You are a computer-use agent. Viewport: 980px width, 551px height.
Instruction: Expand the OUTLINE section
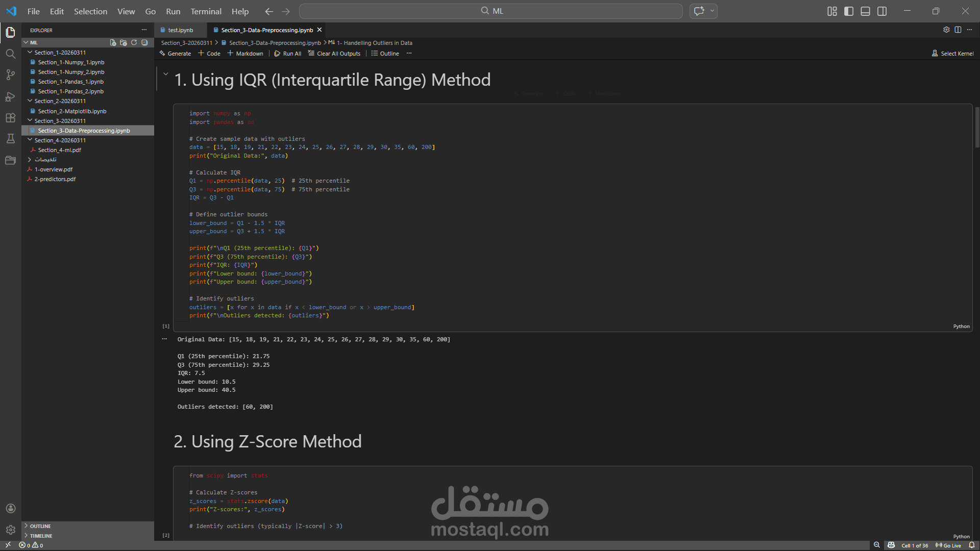tap(40, 526)
